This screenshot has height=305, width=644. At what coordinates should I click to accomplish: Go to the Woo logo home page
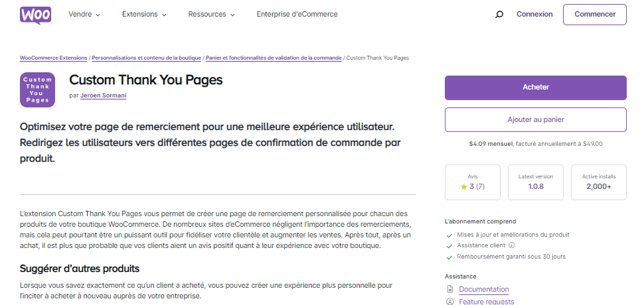coord(35,15)
